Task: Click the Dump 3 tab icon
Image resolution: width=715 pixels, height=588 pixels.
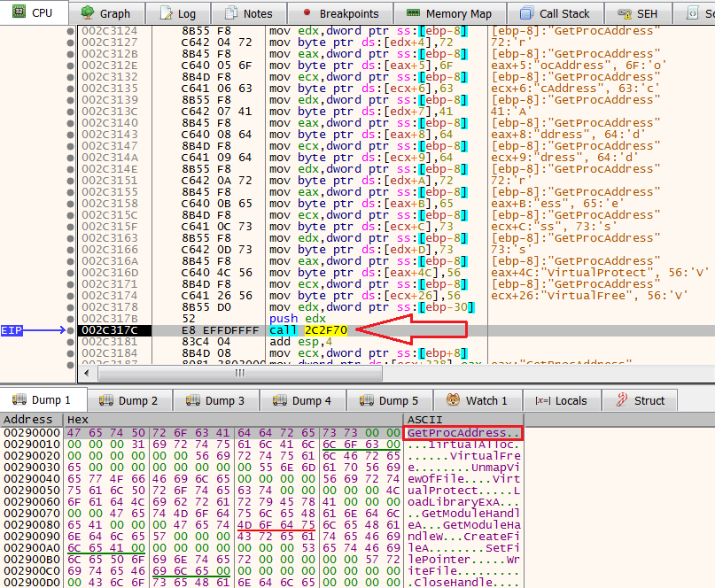Action: (x=193, y=400)
